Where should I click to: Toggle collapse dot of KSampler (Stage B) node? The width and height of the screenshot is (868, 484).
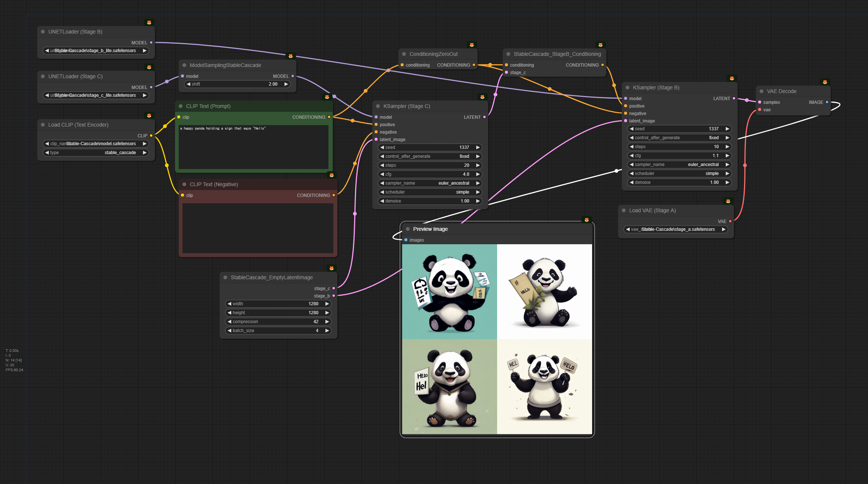tap(627, 87)
